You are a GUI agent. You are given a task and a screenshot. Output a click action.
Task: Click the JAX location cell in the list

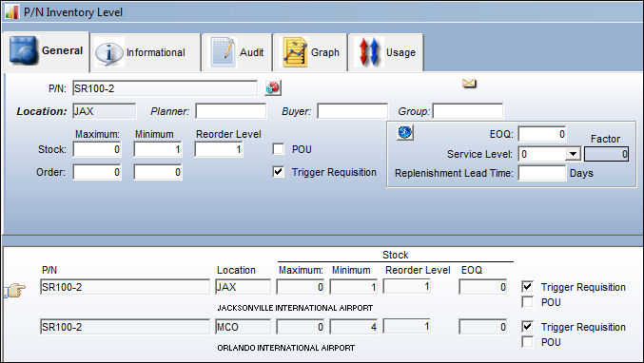[x=244, y=287]
